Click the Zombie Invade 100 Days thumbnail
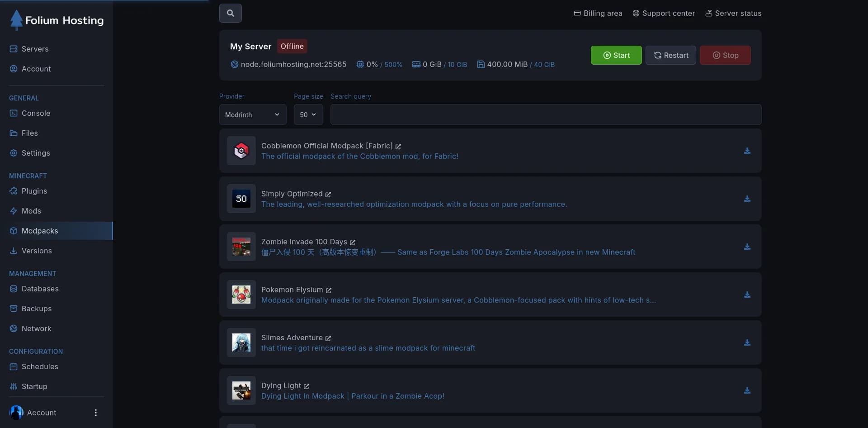This screenshot has height=428, width=868. (241, 247)
